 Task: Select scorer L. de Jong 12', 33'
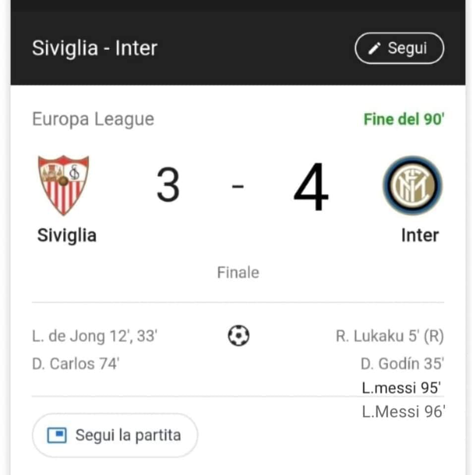tap(95, 337)
